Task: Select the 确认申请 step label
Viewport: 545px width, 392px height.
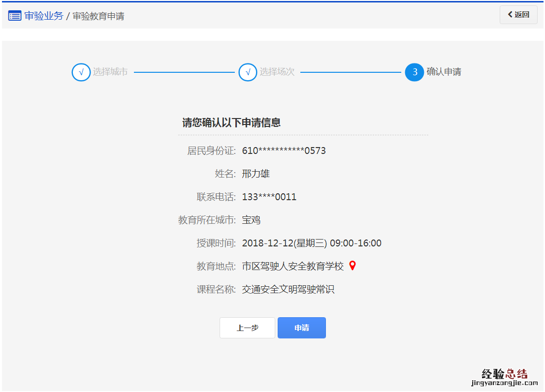Action: tap(444, 72)
